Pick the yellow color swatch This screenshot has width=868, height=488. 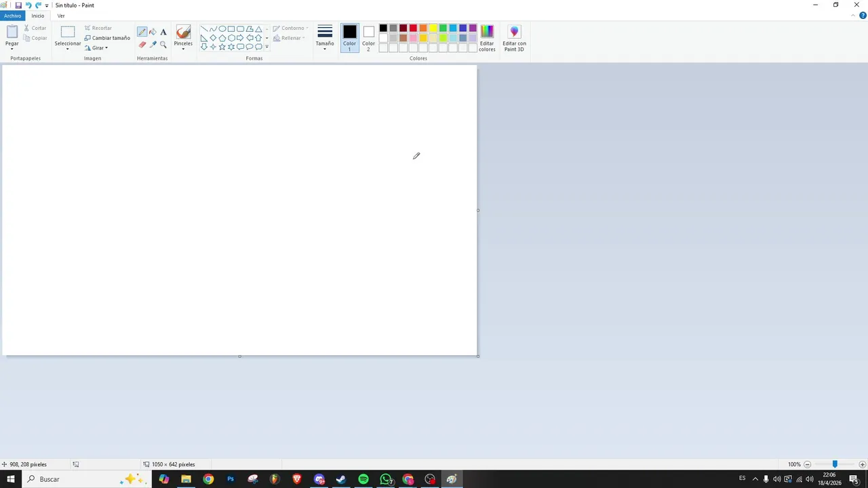[x=433, y=28]
